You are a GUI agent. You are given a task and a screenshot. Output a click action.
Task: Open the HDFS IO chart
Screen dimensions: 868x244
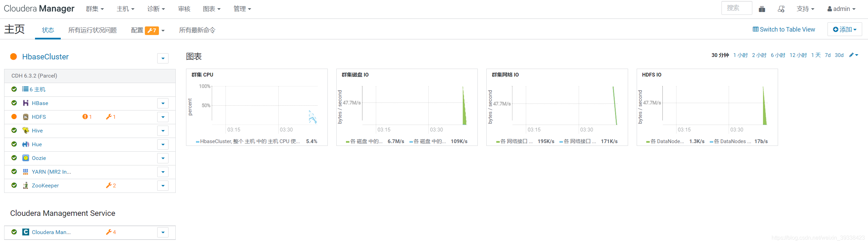[x=707, y=107]
